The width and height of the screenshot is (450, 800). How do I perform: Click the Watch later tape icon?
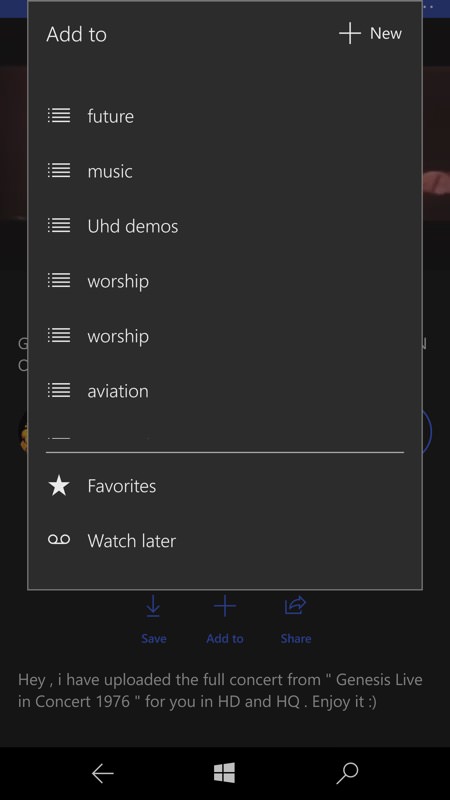[x=59, y=540]
